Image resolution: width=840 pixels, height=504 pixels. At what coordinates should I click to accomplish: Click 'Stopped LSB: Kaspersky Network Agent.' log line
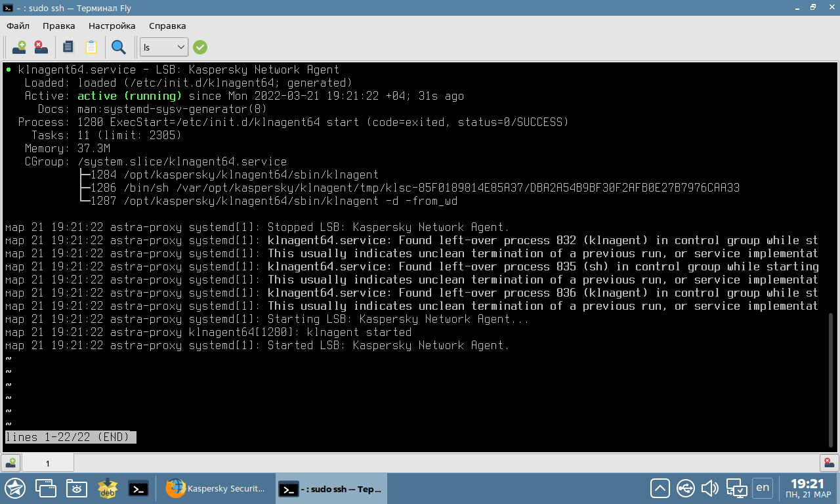click(257, 227)
